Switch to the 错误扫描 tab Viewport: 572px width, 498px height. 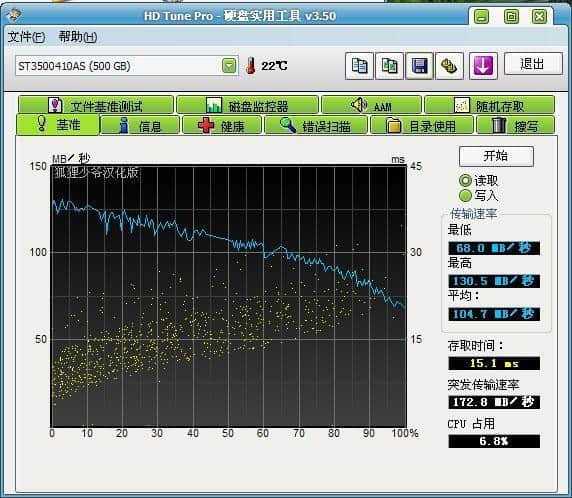[316, 126]
